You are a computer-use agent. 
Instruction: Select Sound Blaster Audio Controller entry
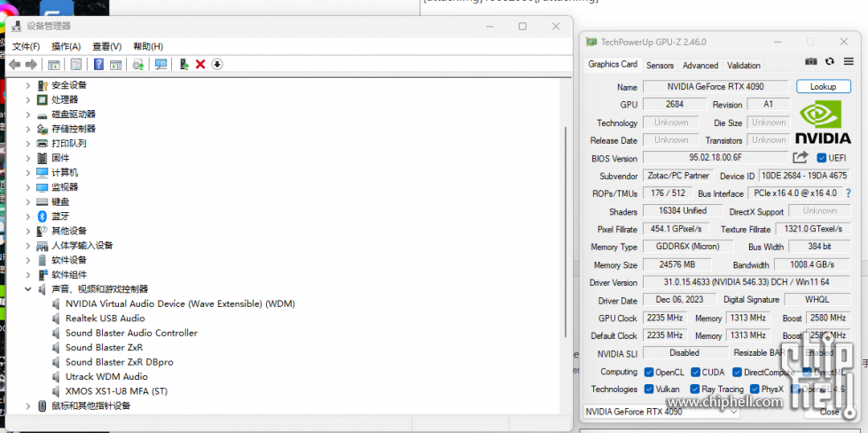(131, 333)
